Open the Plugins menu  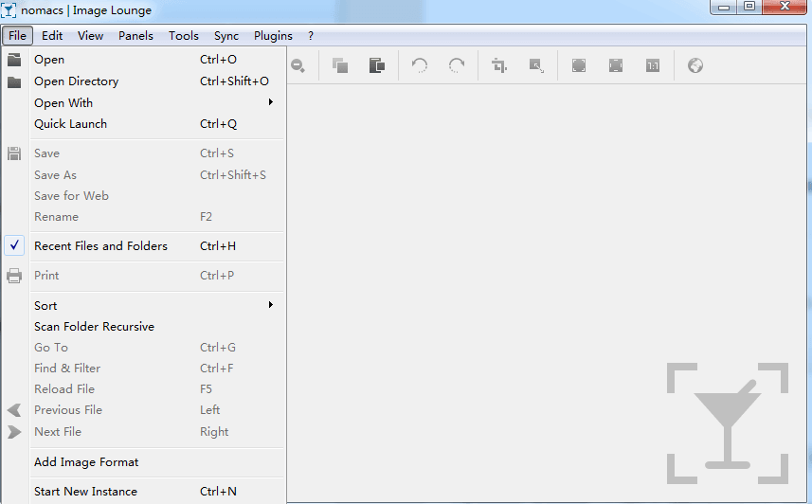(x=273, y=36)
